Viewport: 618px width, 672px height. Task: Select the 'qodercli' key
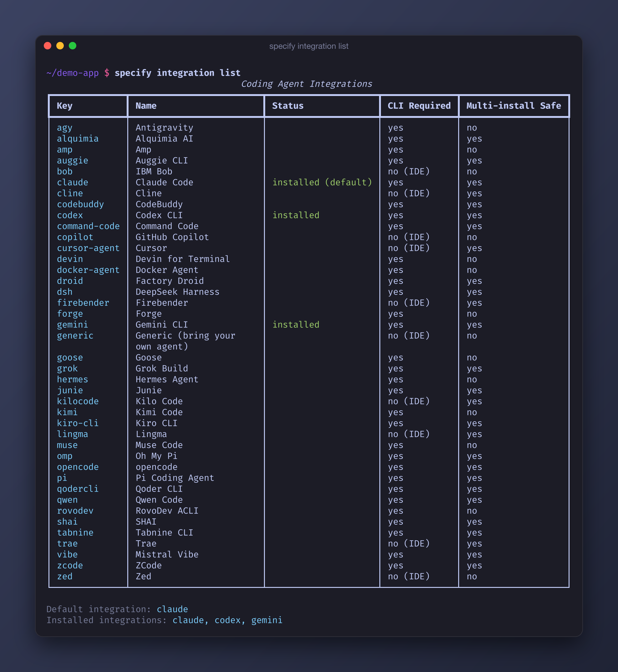pos(78,489)
